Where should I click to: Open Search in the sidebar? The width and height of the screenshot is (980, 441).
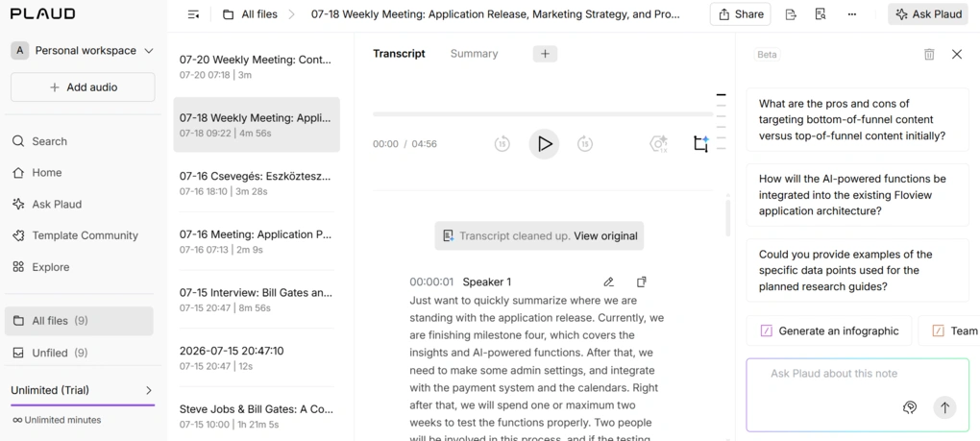39,141
